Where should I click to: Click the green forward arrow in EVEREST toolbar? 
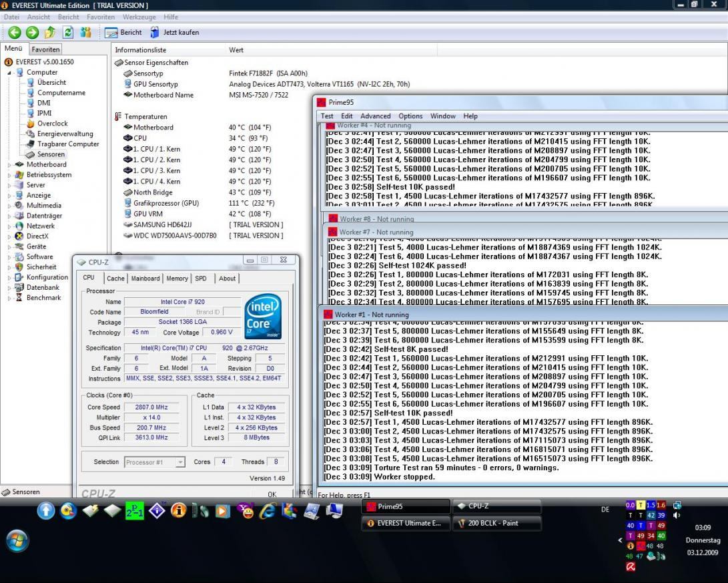coord(32,32)
